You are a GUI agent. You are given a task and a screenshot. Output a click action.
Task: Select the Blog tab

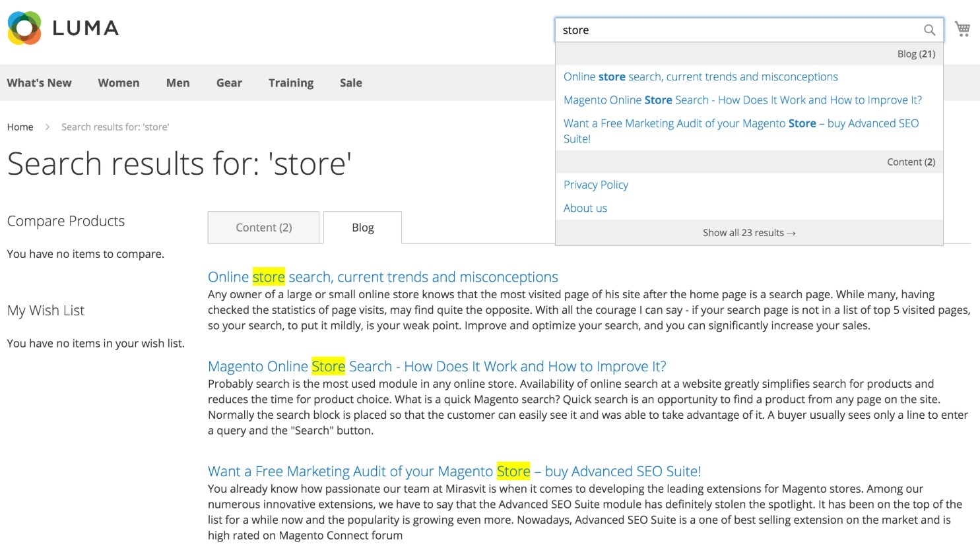tap(362, 228)
